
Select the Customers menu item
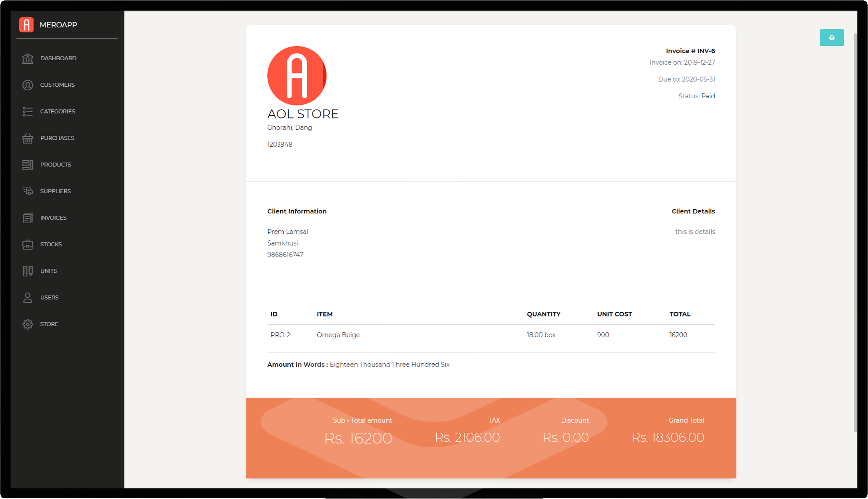click(x=58, y=85)
